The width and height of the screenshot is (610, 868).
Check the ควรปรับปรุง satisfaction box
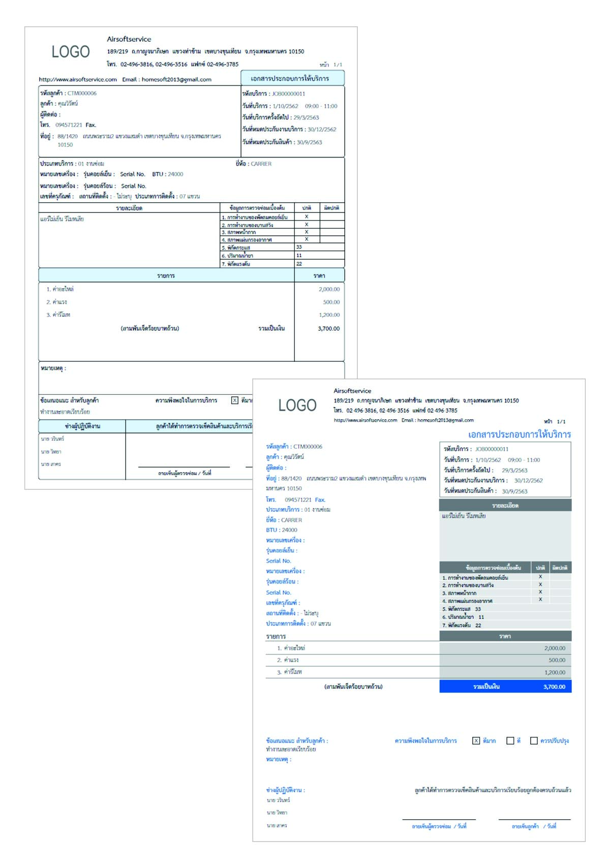pos(534,740)
